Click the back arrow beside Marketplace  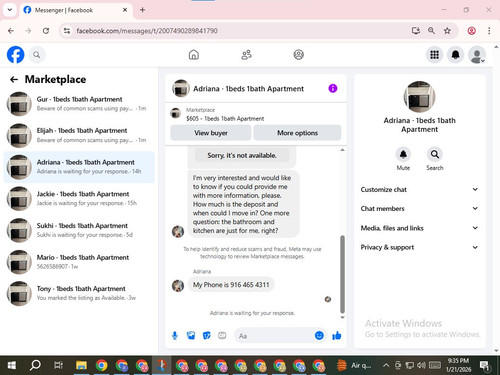(x=14, y=79)
